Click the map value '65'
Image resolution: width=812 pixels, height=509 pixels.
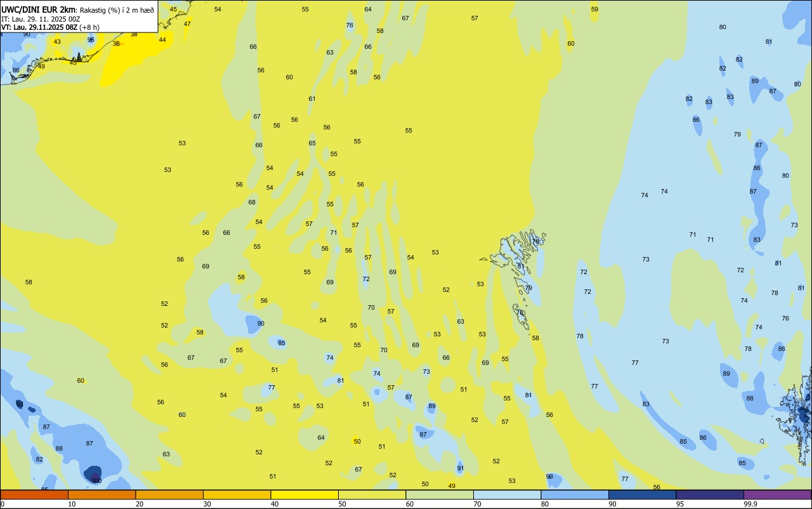[x=312, y=143]
